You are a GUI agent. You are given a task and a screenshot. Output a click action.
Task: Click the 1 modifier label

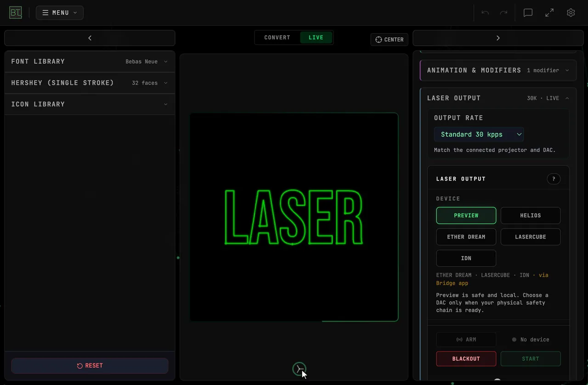tap(543, 70)
